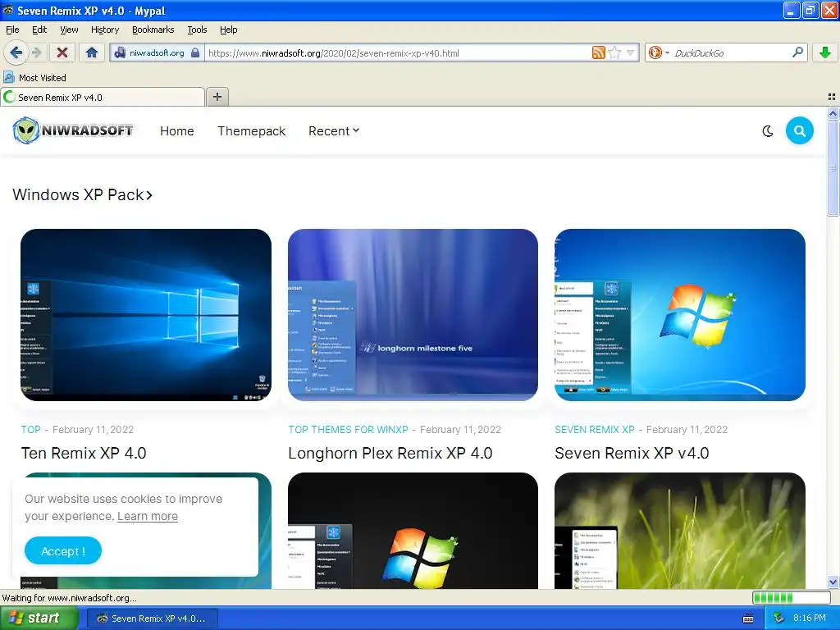The image size is (840, 630).
Task: Open the Windows XP Pack heading link
Action: (x=83, y=194)
